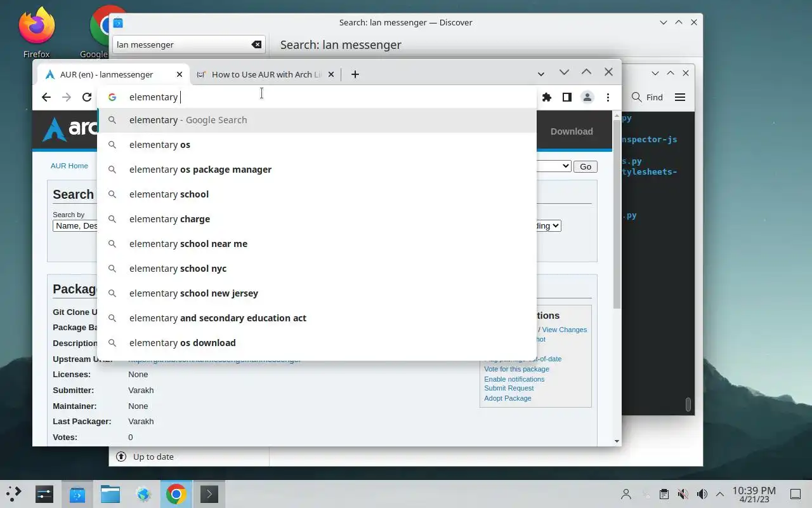Open Chrome's tab search dropdown arrow
This screenshot has width=812, height=508.
click(x=541, y=74)
